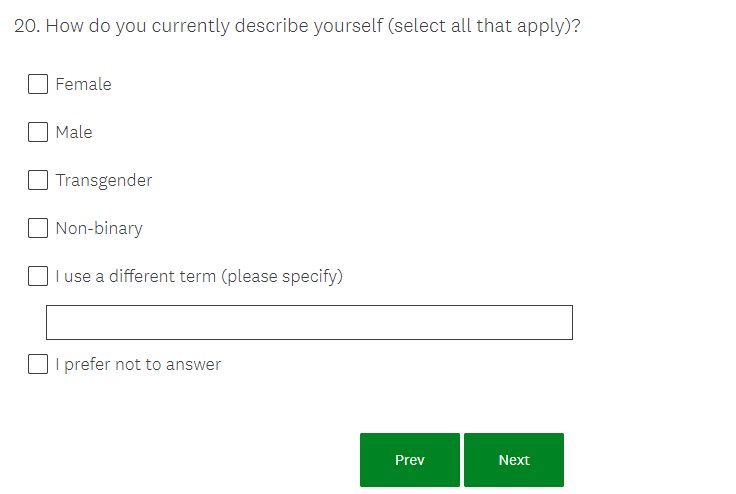Tick the Male checkbox
This screenshot has height=494, width=736.
point(38,132)
